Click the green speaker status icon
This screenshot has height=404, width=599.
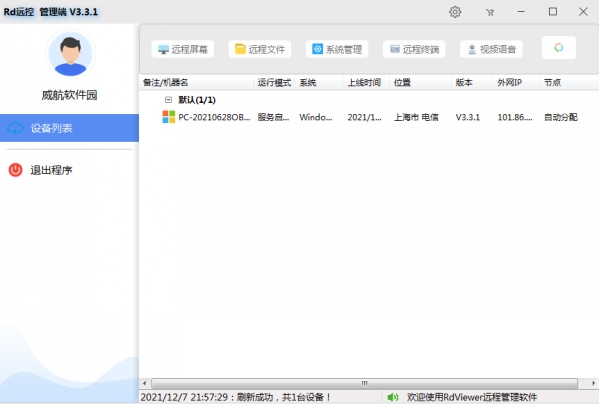(x=392, y=398)
